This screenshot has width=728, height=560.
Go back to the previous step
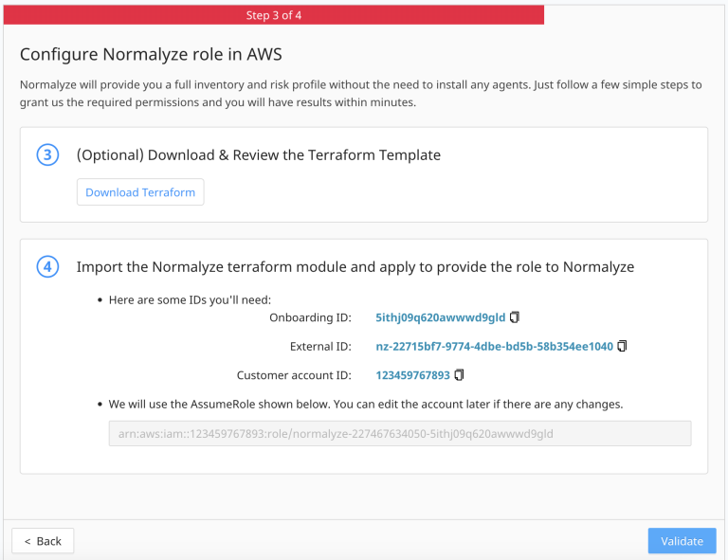[x=43, y=541]
